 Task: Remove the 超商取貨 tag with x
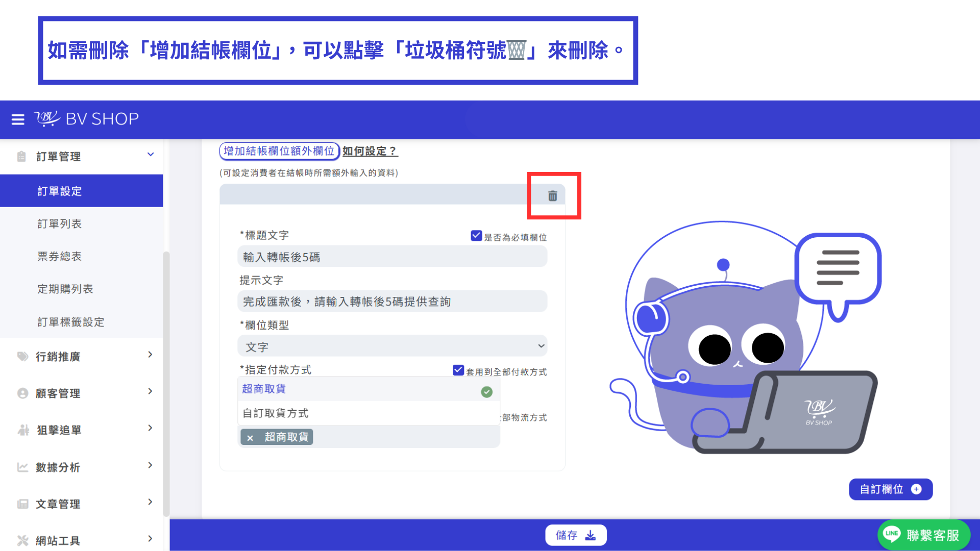[x=250, y=438]
